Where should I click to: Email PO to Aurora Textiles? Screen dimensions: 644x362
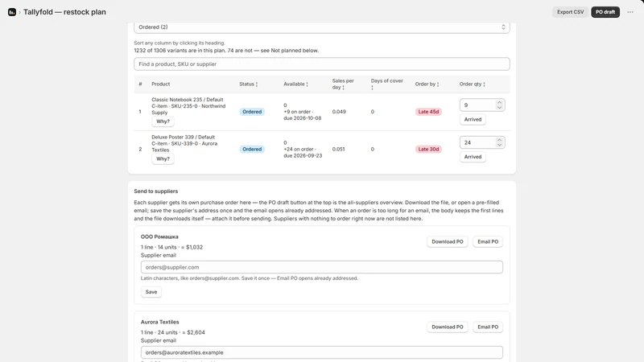pyautogui.click(x=488, y=327)
